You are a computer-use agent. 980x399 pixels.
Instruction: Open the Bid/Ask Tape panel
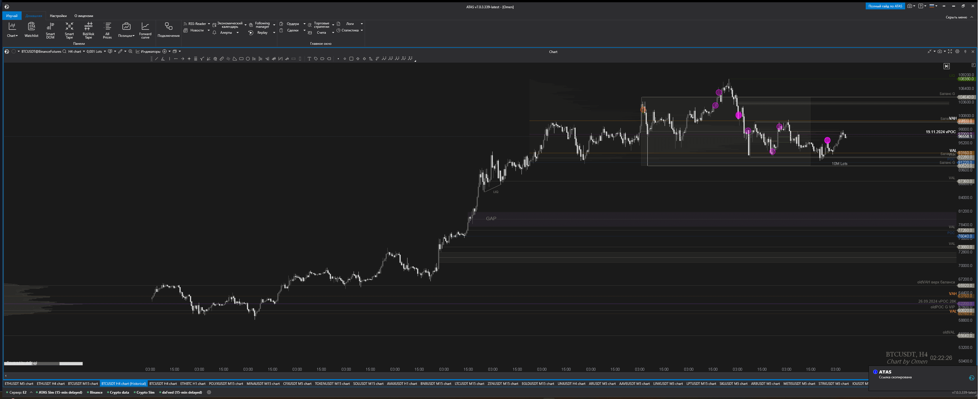[x=88, y=30]
